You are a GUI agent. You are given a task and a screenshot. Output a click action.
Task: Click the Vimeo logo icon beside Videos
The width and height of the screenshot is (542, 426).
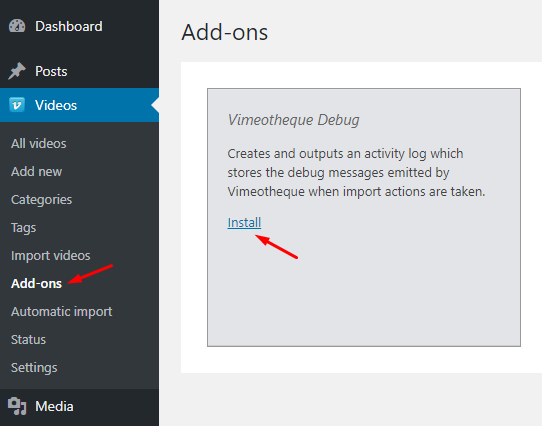pos(17,105)
